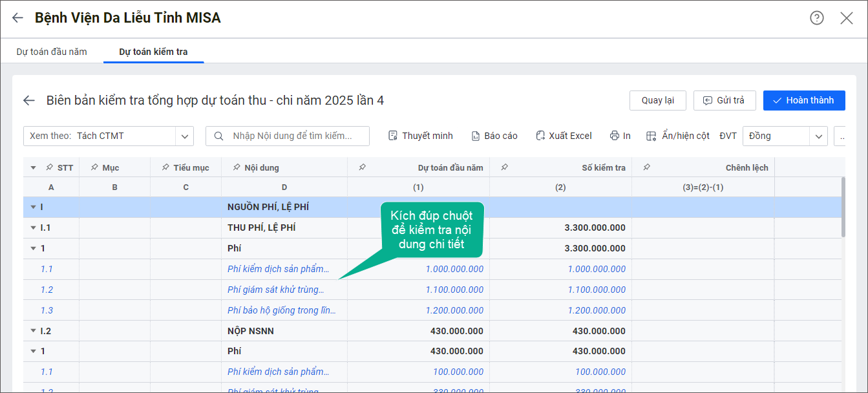
Task: Click the help question mark icon
Action: coord(817,18)
